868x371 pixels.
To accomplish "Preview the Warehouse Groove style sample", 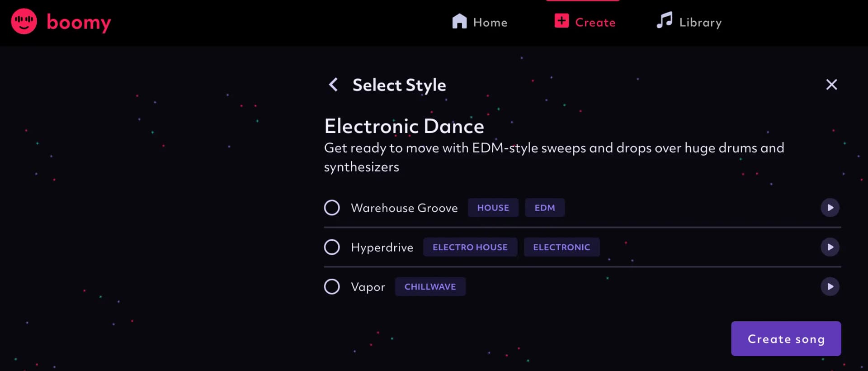I will 830,208.
